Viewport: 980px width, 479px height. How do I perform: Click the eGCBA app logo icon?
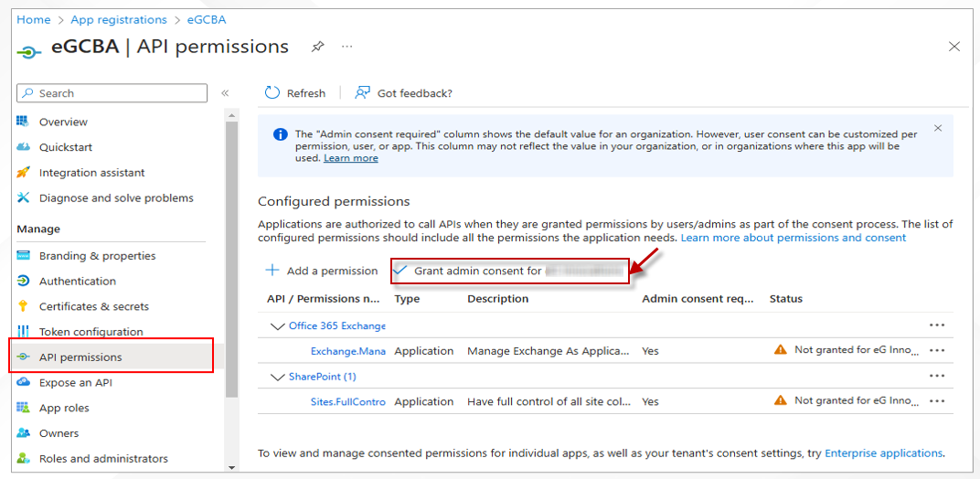[x=28, y=53]
